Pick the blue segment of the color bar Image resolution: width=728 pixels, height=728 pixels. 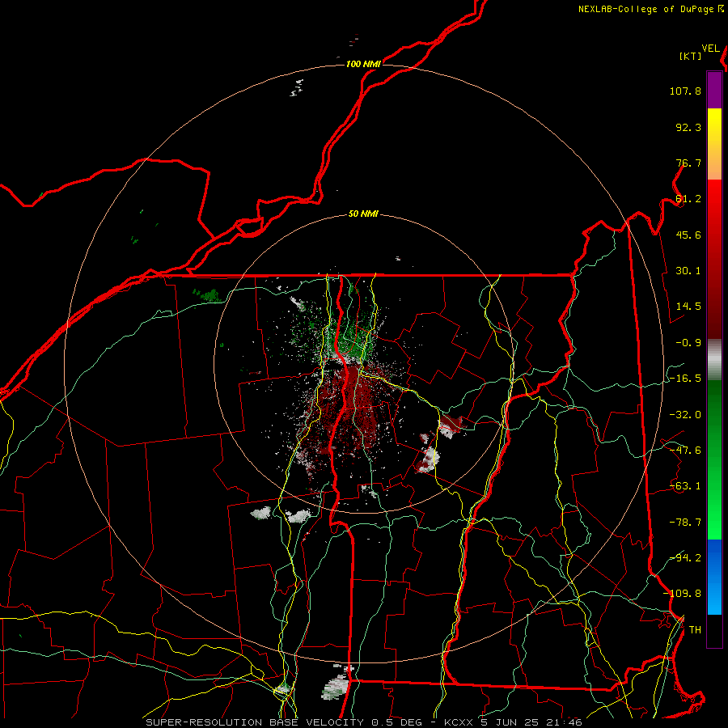[x=714, y=576]
